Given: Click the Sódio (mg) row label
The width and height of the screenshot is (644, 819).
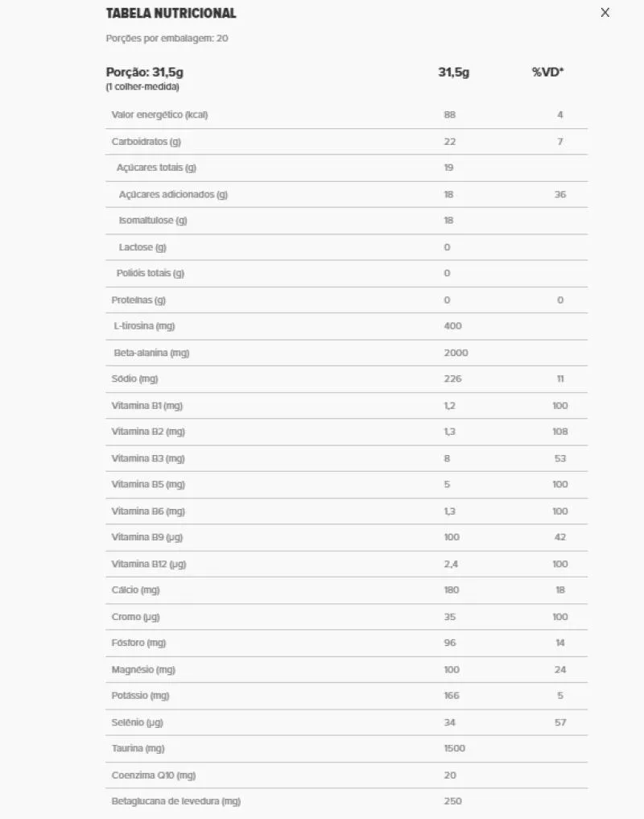Looking at the screenshot, I should [x=135, y=379].
